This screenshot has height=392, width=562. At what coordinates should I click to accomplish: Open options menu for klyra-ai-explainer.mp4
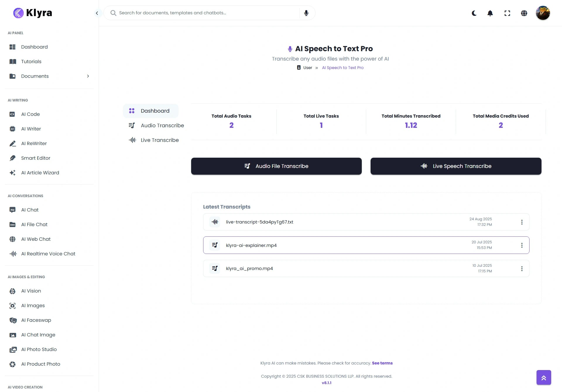[522, 245]
